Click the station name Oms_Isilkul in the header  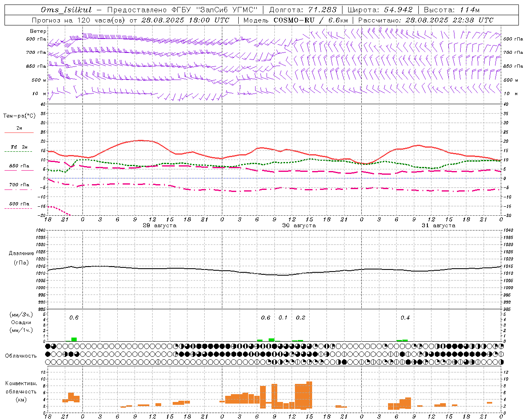pyautogui.click(x=66, y=10)
